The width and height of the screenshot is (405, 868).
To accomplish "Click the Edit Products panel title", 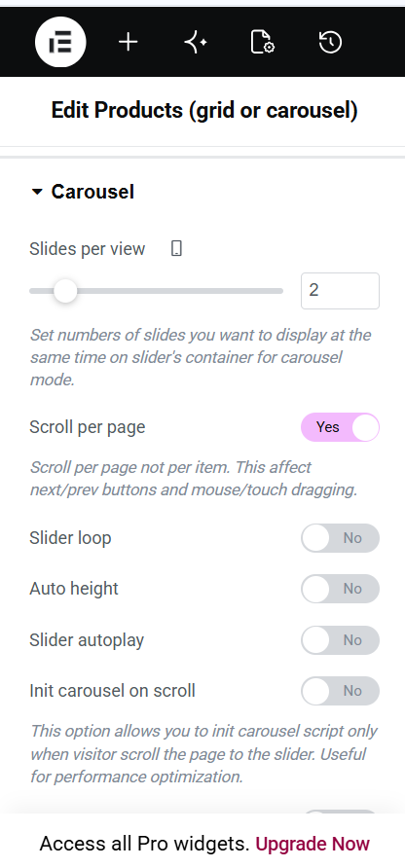I will [x=204, y=111].
